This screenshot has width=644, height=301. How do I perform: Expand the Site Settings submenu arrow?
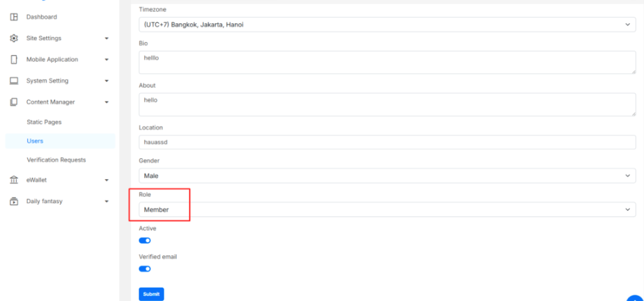tap(107, 38)
